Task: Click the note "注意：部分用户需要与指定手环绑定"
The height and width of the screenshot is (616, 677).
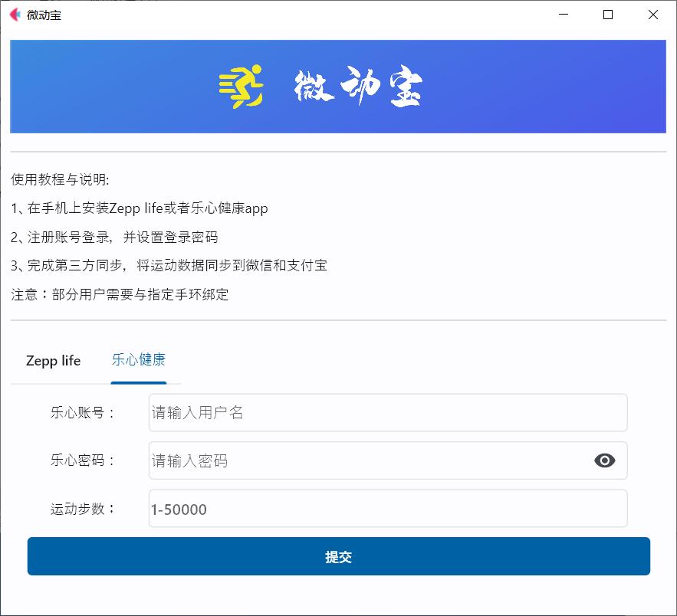Action: pos(120,295)
